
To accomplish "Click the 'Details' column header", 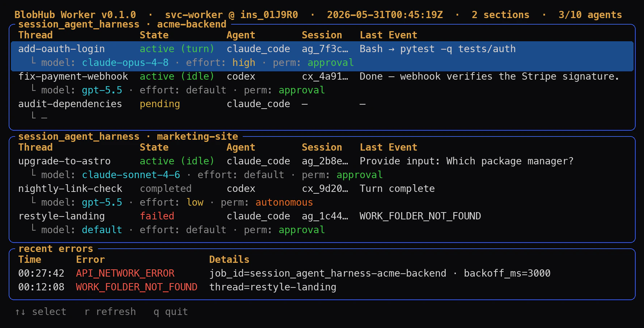I will pos(229,260).
